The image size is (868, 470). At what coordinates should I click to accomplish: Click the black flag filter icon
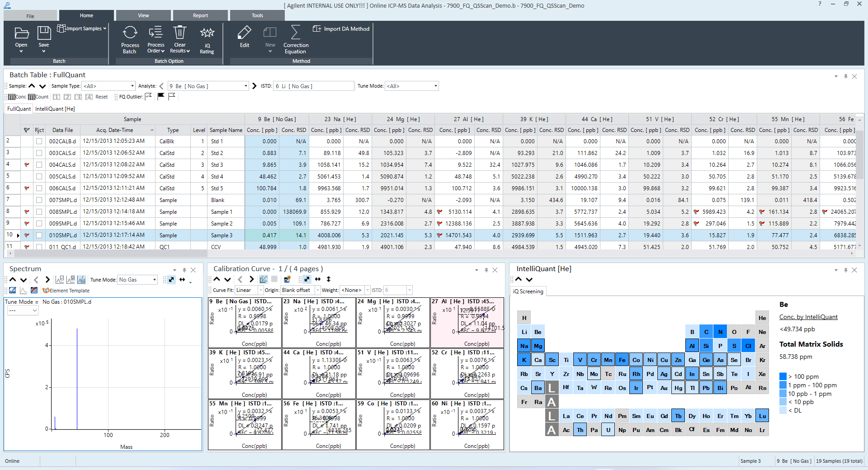coord(160,97)
